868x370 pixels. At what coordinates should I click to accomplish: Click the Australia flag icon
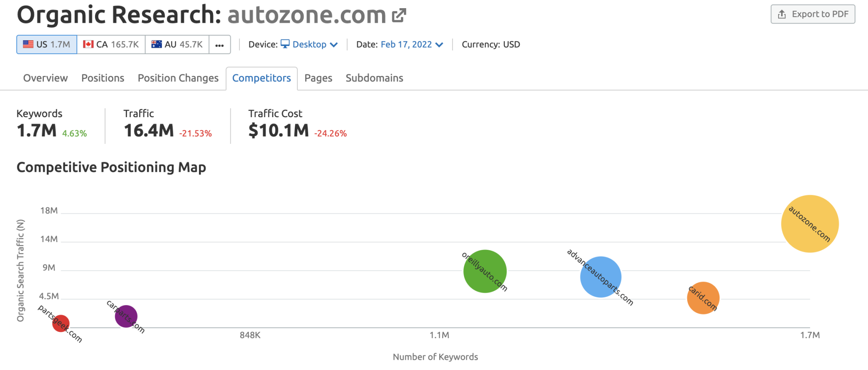[x=157, y=44]
